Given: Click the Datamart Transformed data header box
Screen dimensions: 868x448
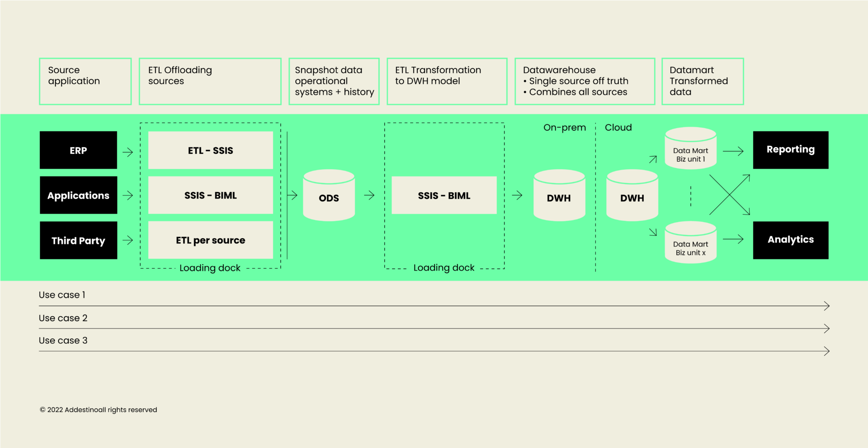Looking at the screenshot, I should tap(703, 81).
